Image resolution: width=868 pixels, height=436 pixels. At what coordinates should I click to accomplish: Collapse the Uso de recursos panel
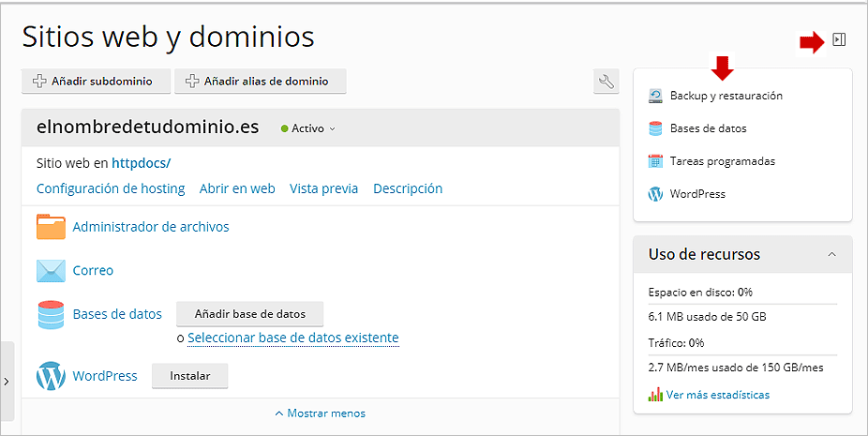click(x=831, y=254)
